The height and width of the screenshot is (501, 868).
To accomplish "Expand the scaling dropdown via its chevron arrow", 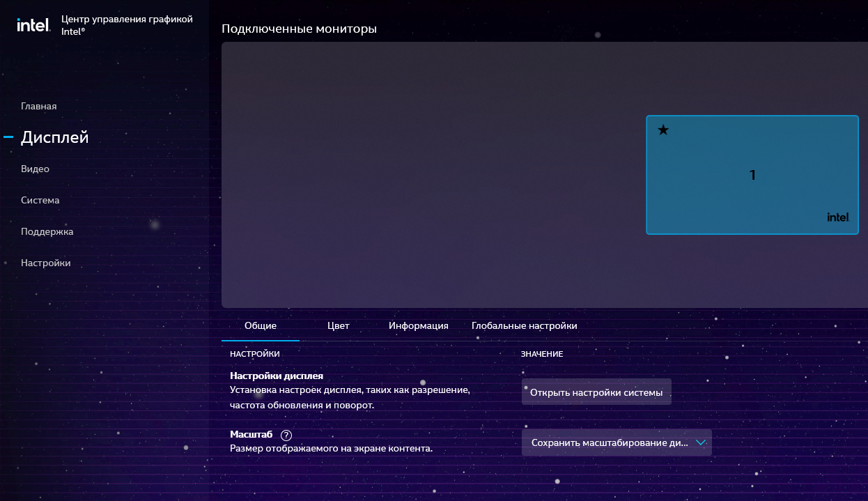I will point(701,442).
